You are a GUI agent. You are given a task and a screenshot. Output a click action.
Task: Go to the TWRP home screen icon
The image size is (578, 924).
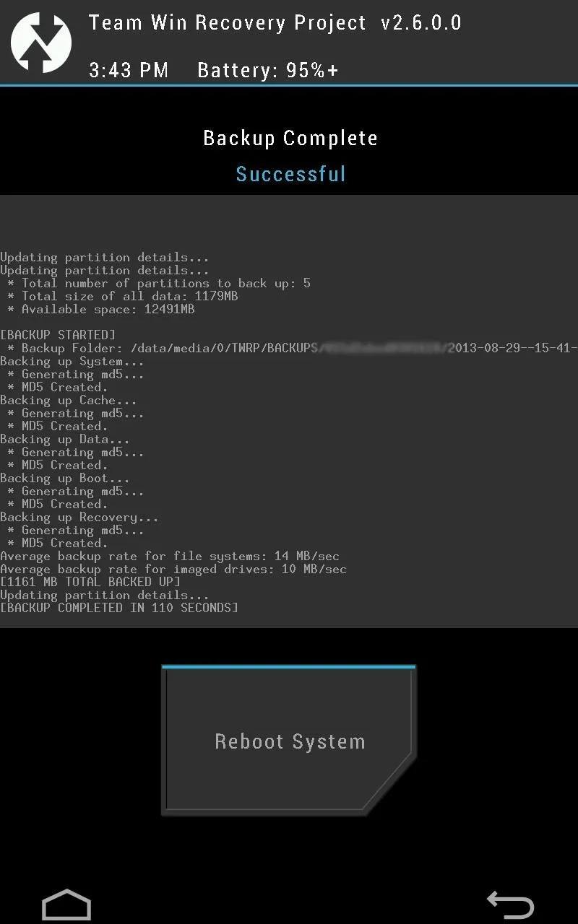click(x=66, y=905)
